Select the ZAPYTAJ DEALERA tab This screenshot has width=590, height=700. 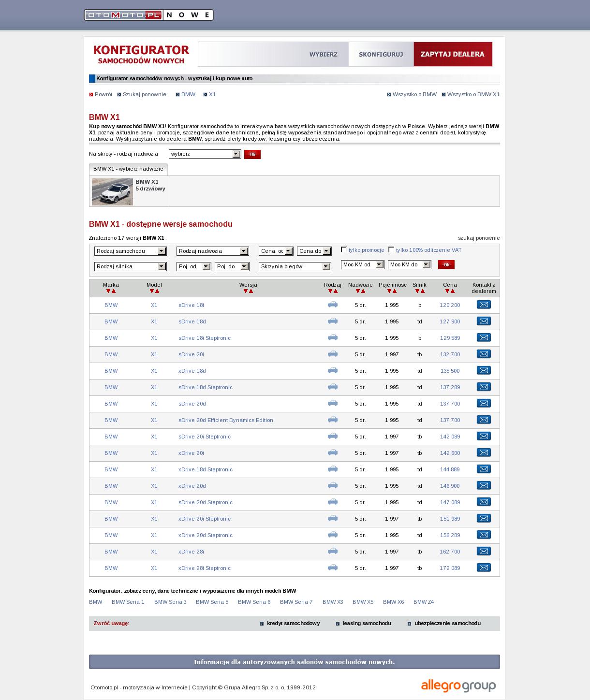click(453, 54)
